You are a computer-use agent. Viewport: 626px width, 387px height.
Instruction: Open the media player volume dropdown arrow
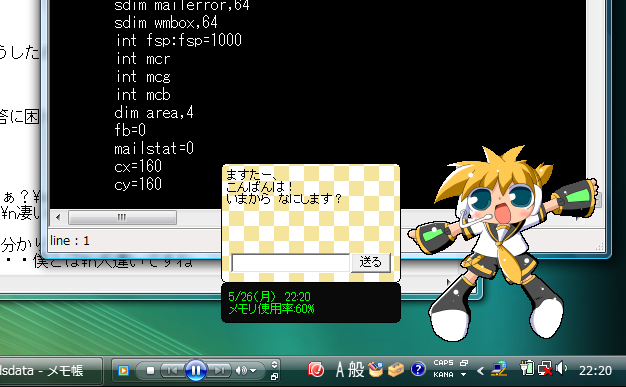(x=253, y=371)
